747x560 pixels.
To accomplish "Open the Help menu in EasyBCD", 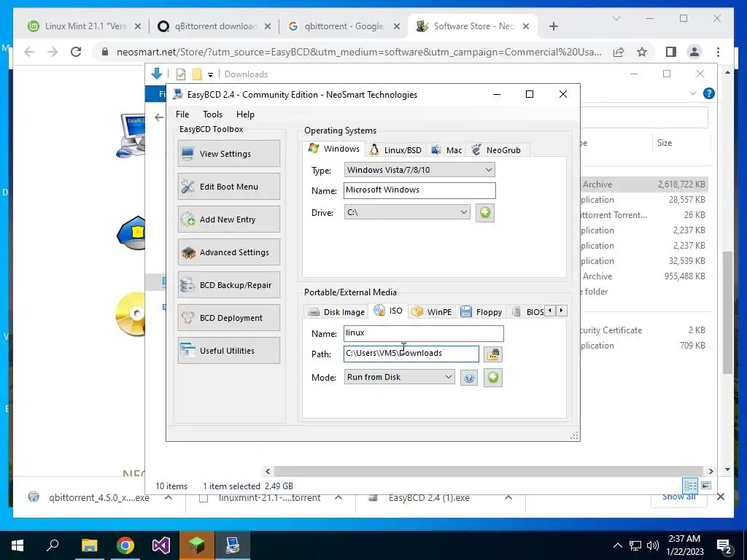I will (245, 114).
